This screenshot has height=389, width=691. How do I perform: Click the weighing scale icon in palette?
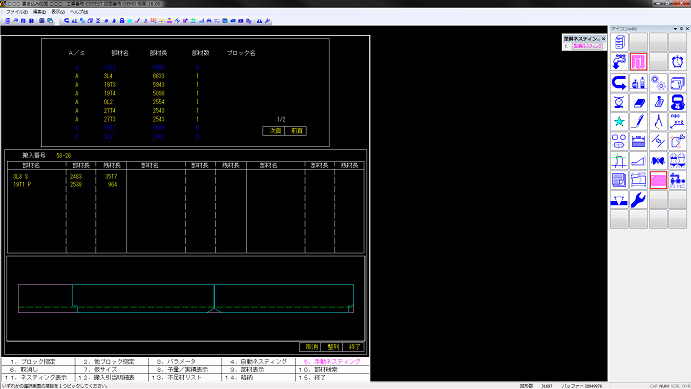pyautogui.click(x=619, y=103)
